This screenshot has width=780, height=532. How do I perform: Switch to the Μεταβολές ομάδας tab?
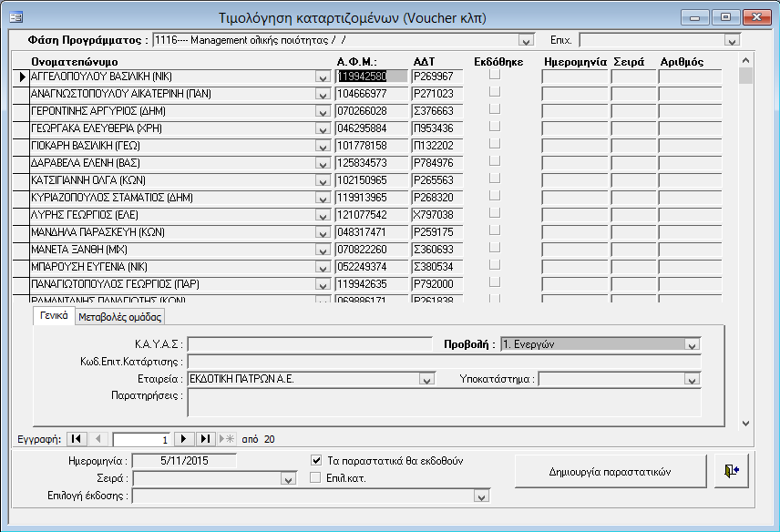(x=119, y=317)
